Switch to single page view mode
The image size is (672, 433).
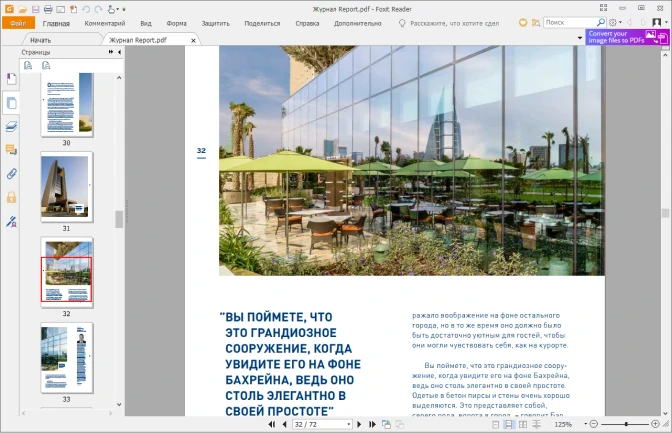(495, 424)
